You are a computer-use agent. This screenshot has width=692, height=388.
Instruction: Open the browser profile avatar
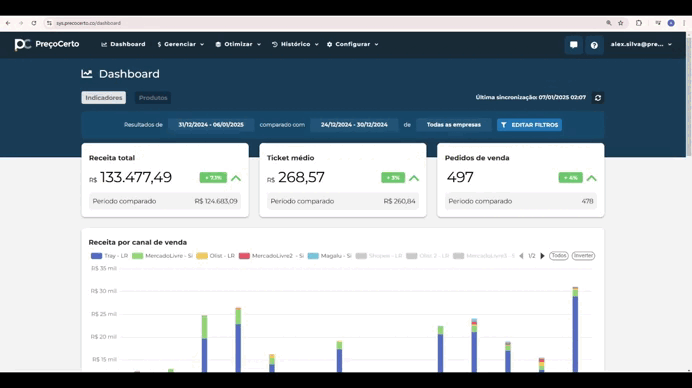pyautogui.click(x=671, y=23)
